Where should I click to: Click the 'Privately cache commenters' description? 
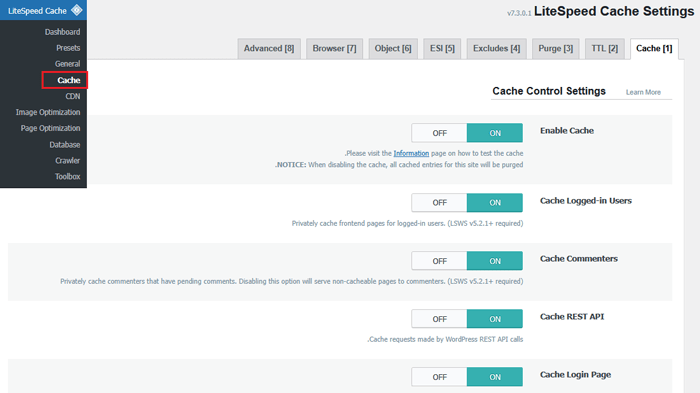pyautogui.click(x=292, y=281)
